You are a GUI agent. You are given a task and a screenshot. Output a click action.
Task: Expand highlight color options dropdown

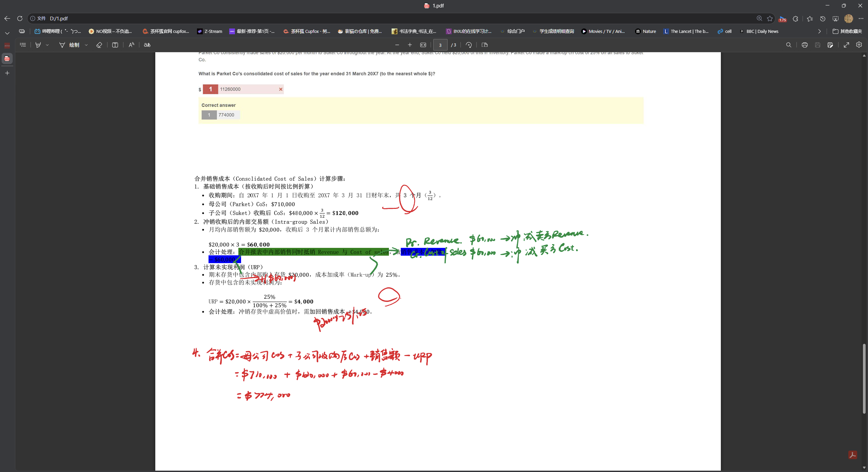pyautogui.click(x=47, y=45)
